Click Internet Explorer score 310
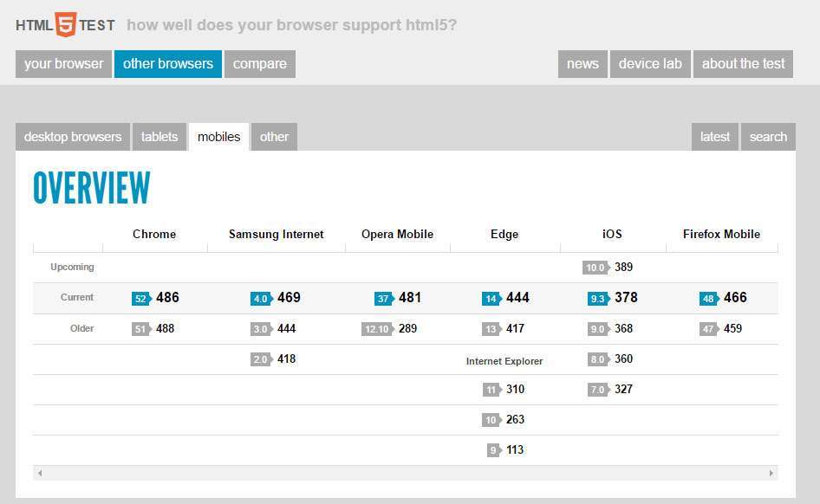820x504 pixels. click(515, 389)
